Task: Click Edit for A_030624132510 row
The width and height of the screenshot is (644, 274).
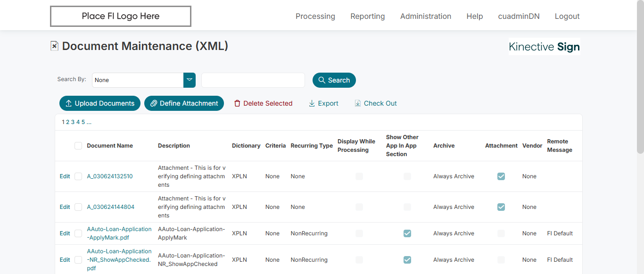Action: 65,176
